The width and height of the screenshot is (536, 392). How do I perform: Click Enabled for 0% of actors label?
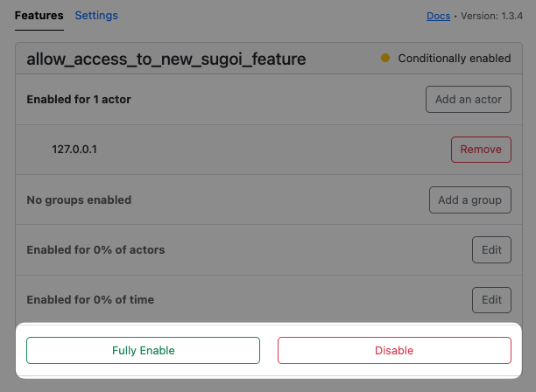pyautogui.click(x=95, y=250)
